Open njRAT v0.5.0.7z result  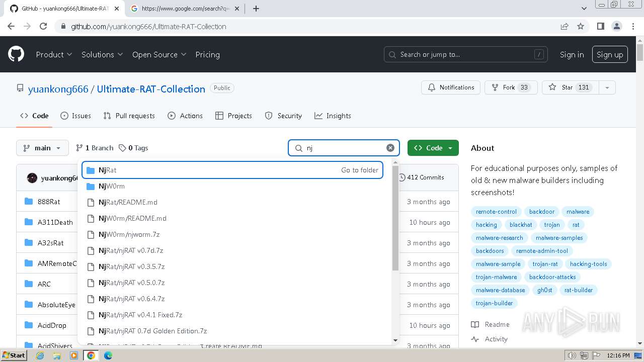(x=232, y=283)
